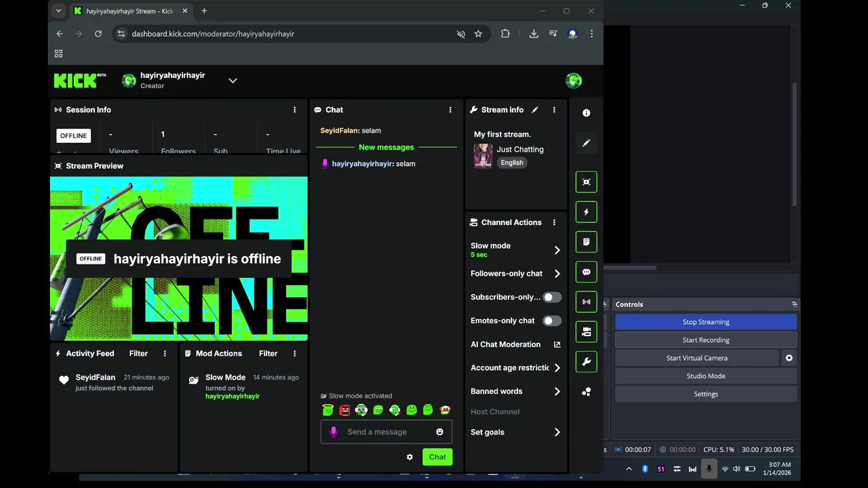Open Studio Mode in OBS
The width and height of the screenshot is (868, 488).
[706, 376]
